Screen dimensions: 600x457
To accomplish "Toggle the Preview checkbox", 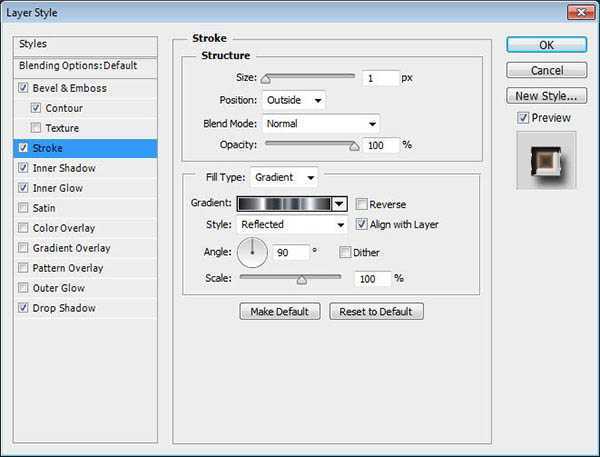I will pos(523,118).
